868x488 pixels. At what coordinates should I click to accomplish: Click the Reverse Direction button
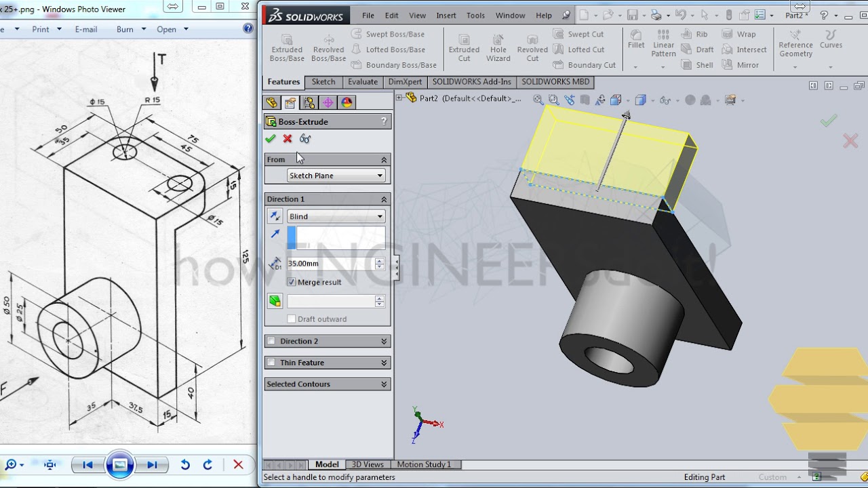(275, 216)
